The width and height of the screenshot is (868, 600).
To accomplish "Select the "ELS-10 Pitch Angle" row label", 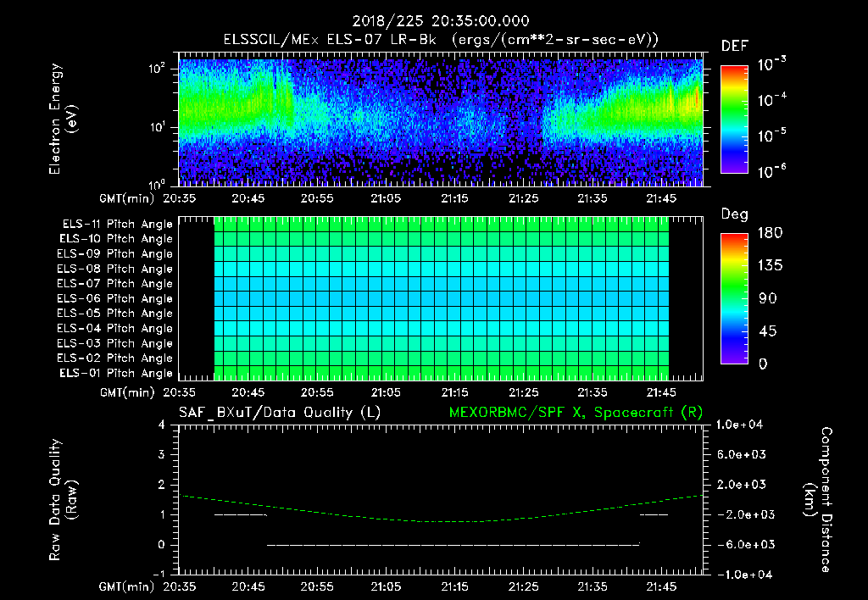I will click(x=116, y=239).
